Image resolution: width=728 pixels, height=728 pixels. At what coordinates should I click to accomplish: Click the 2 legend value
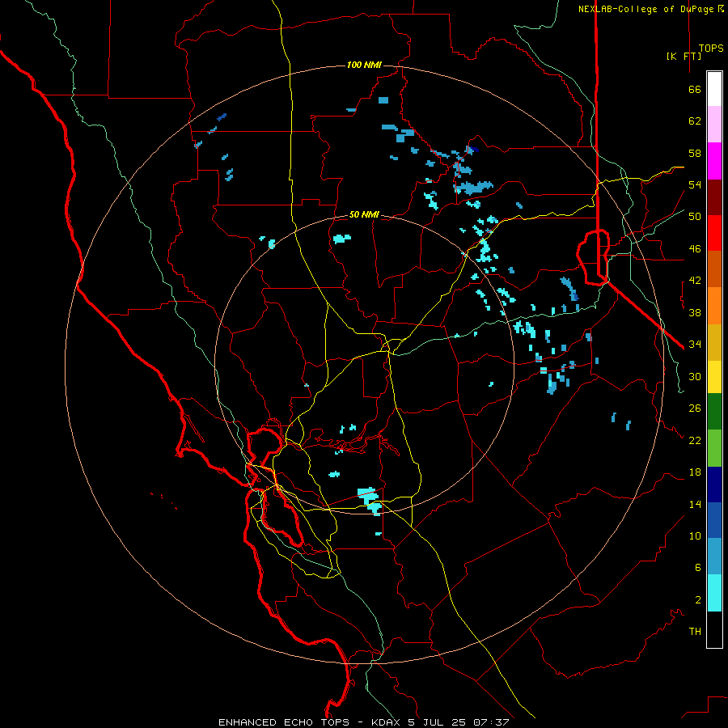point(698,600)
